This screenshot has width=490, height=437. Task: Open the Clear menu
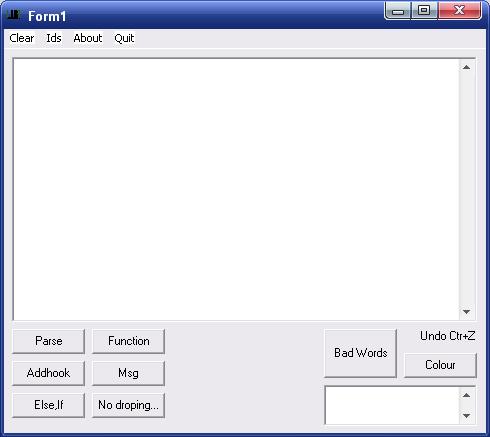pos(22,38)
